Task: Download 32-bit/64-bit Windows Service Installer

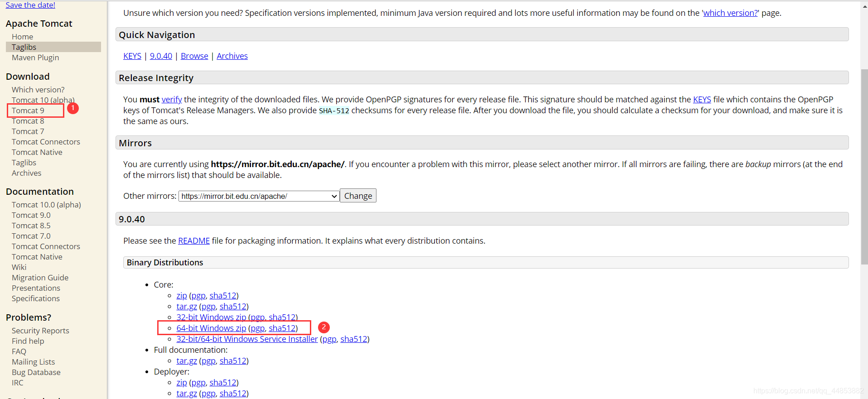Action: pyautogui.click(x=247, y=339)
